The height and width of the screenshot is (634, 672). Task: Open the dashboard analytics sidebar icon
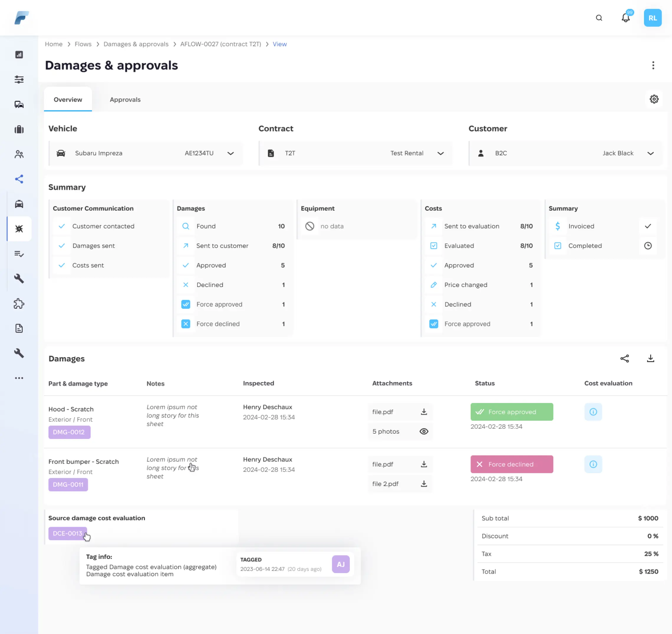pyautogui.click(x=19, y=55)
